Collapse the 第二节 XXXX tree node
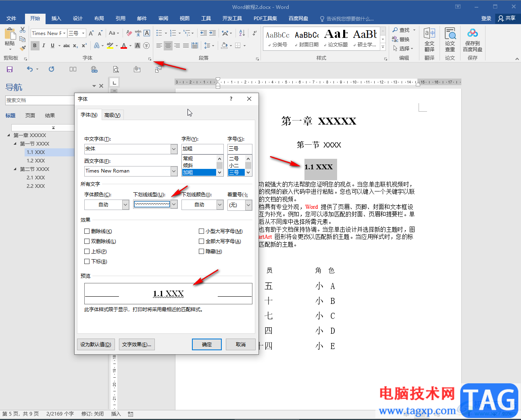Viewport: 521px width, 420px height. [15, 169]
